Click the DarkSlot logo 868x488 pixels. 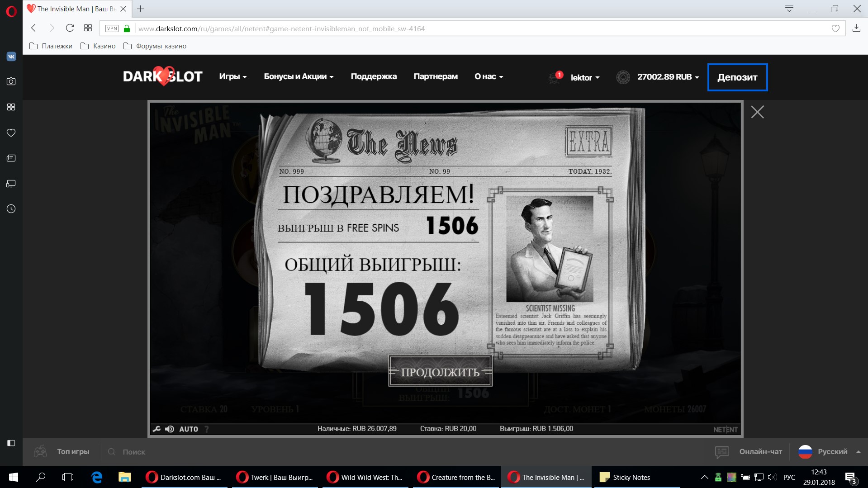(163, 76)
